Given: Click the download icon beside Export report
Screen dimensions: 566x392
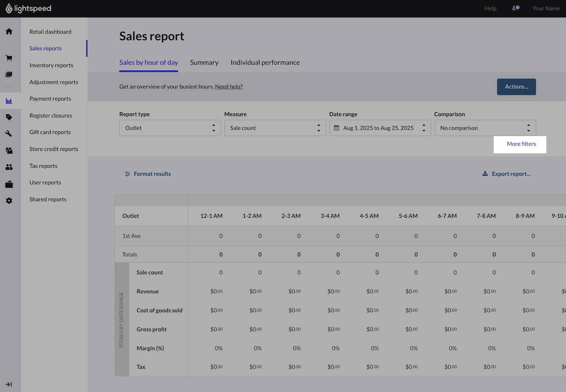Looking at the screenshot, I should 485,173.
